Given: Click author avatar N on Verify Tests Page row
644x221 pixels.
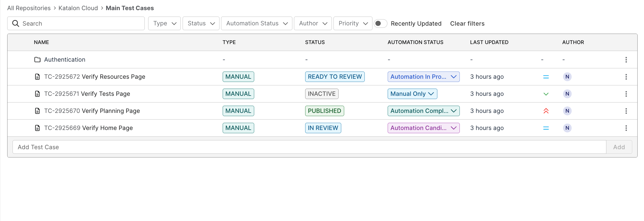Looking at the screenshot, I should click(x=567, y=94).
